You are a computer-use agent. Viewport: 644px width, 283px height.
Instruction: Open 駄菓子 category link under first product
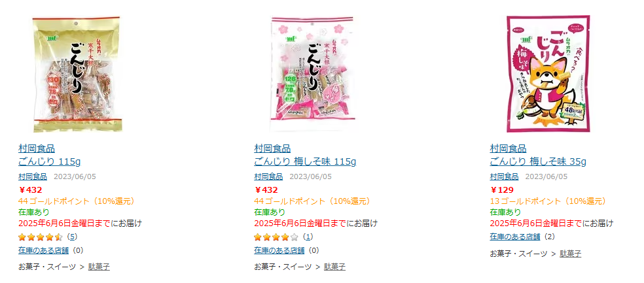(99, 267)
